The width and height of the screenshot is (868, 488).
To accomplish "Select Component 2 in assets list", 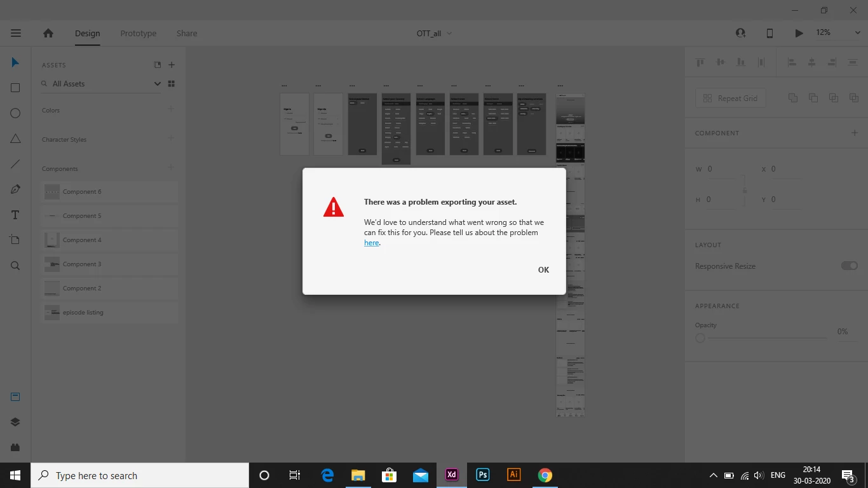I will (x=109, y=288).
